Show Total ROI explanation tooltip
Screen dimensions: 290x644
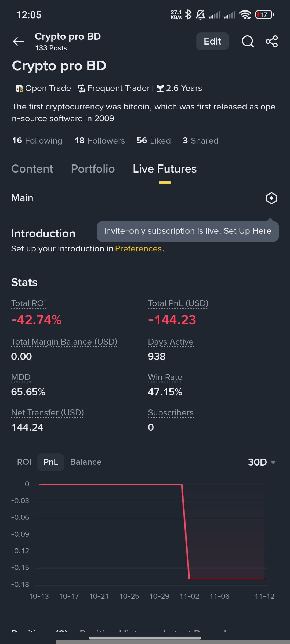coord(28,303)
